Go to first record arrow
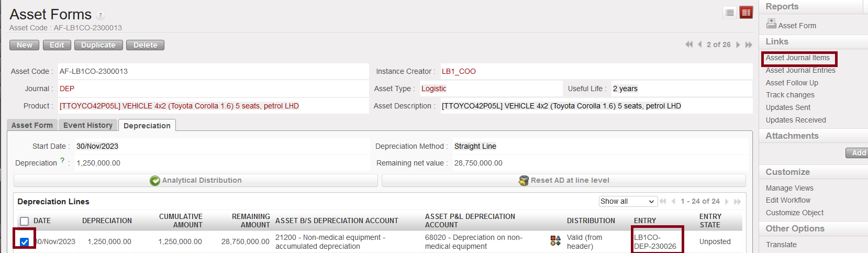The image size is (868, 253). 689,45
